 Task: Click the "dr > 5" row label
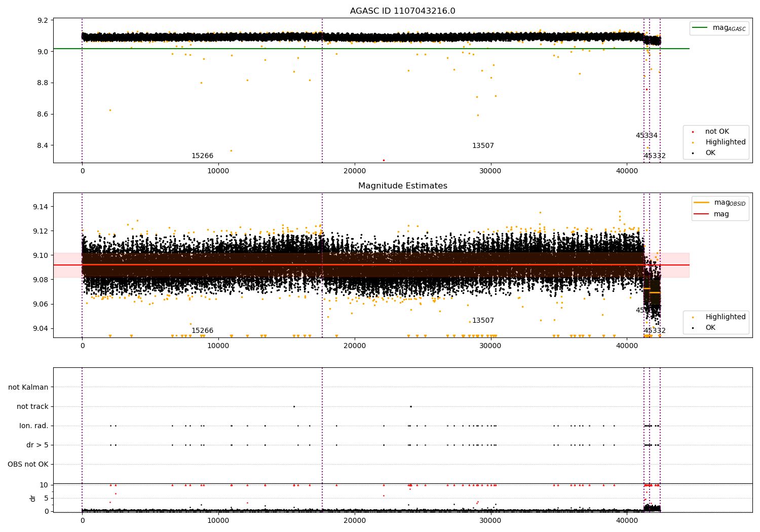coord(37,445)
